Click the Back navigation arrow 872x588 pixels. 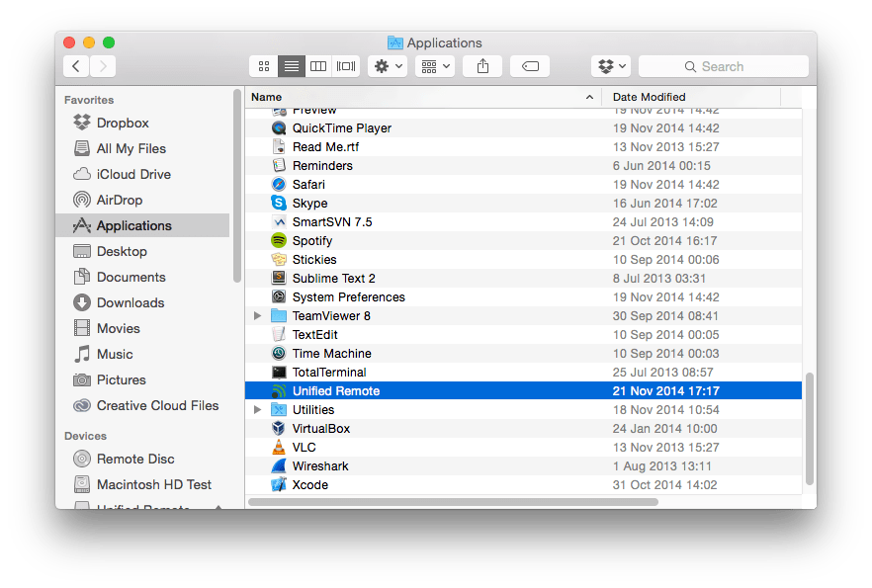point(75,66)
